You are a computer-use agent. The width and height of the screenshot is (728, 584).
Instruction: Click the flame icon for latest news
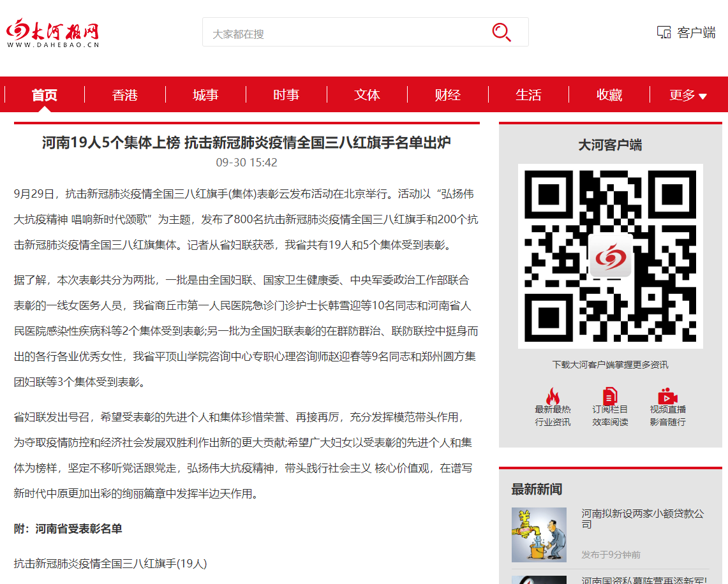pos(553,396)
